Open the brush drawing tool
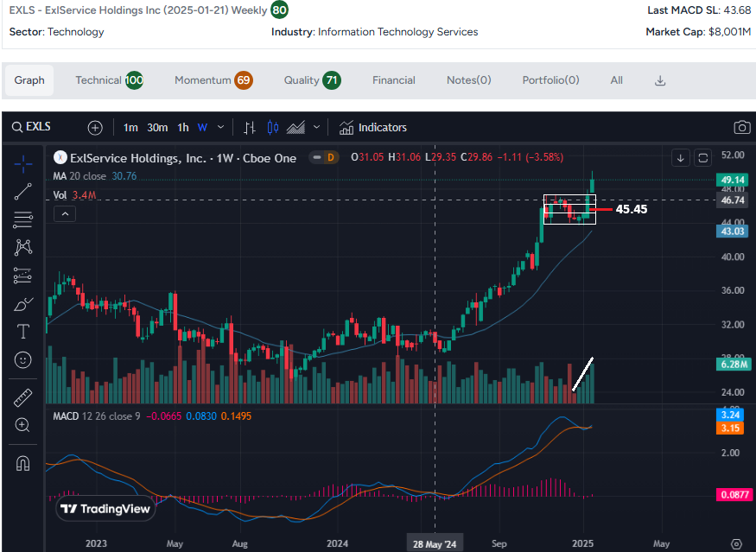This screenshot has height=552, width=756. pos(23,304)
